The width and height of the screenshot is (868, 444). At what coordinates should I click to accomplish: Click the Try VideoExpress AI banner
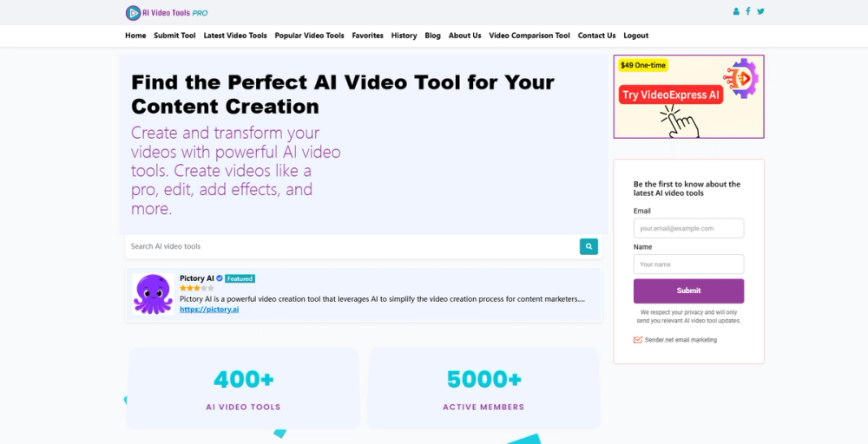(688, 96)
